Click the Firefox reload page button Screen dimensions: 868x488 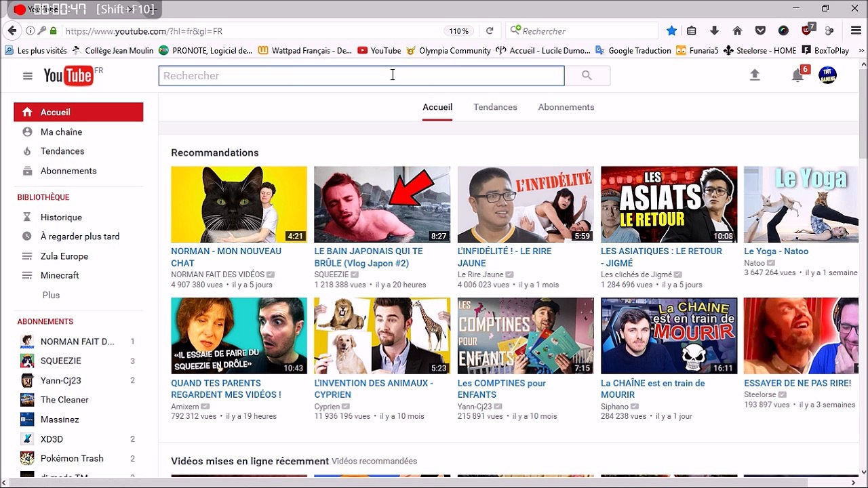pyautogui.click(x=490, y=31)
